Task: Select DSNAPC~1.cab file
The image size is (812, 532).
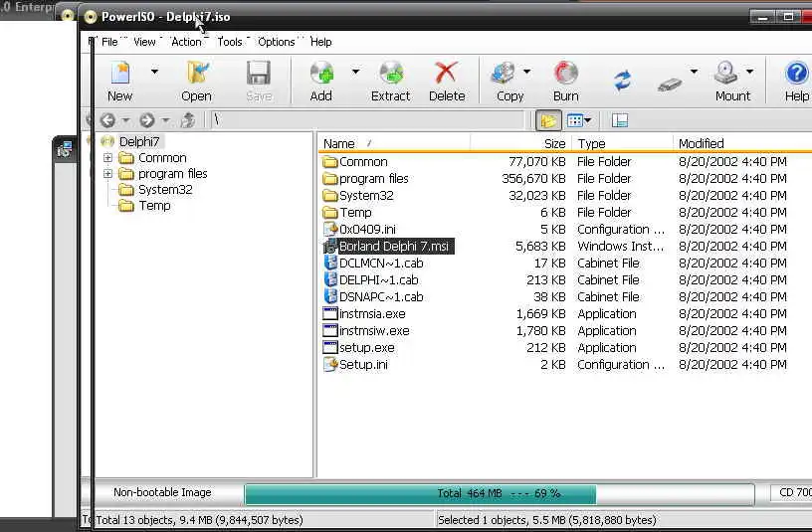Action: (381, 297)
